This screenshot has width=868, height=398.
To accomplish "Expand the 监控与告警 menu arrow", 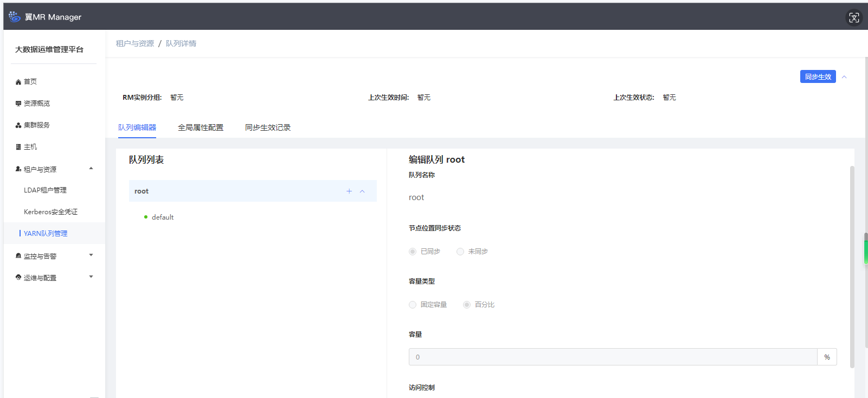I will coord(91,255).
